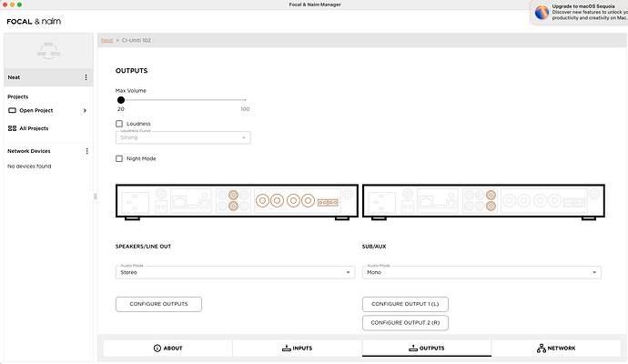Enable the Night Mode checkbox
This screenshot has width=628, height=364.
click(x=119, y=159)
